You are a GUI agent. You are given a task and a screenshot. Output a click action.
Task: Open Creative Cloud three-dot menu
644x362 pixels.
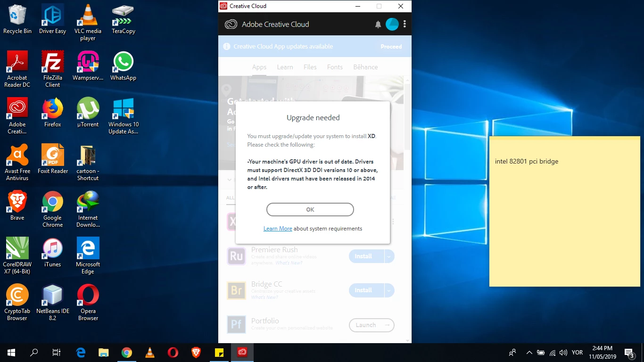pos(405,24)
